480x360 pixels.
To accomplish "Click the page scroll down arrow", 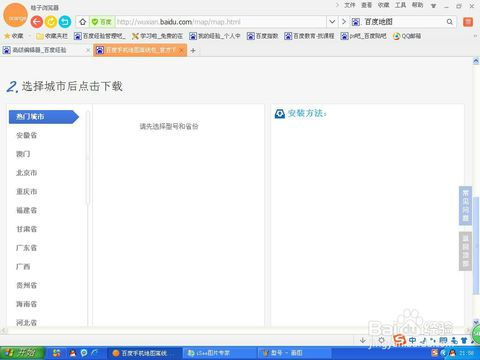I will (476, 322).
